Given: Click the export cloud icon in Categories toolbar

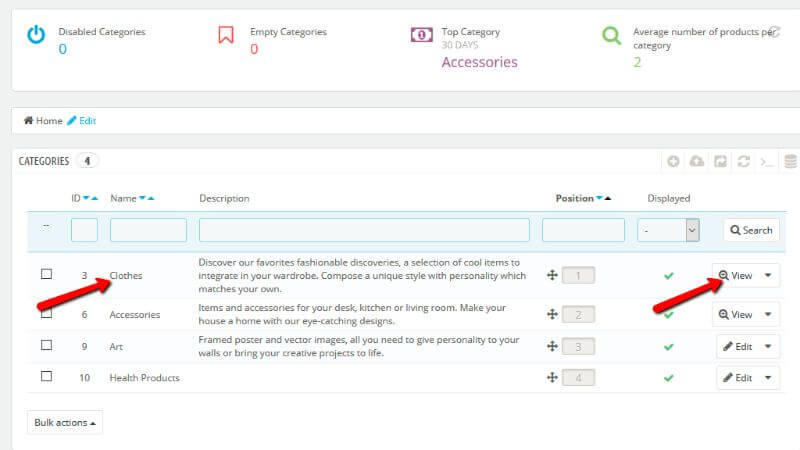Looking at the screenshot, I should pyautogui.click(x=696, y=161).
